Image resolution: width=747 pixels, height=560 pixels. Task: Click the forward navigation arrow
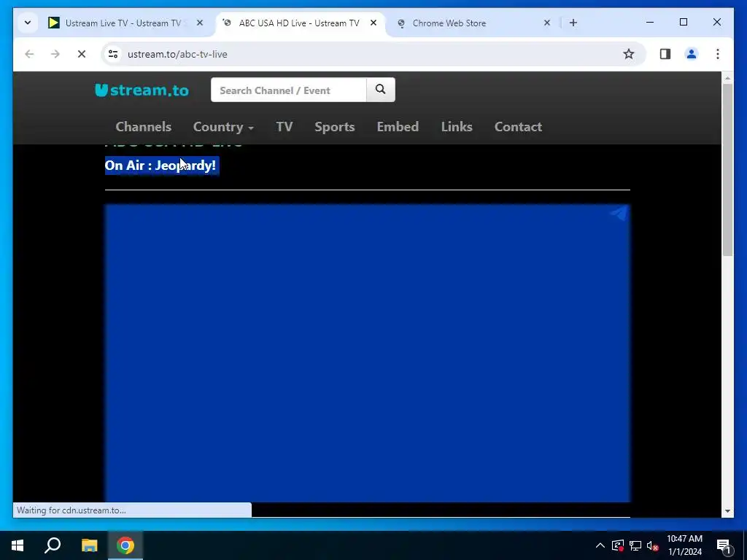pyautogui.click(x=55, y=54)
